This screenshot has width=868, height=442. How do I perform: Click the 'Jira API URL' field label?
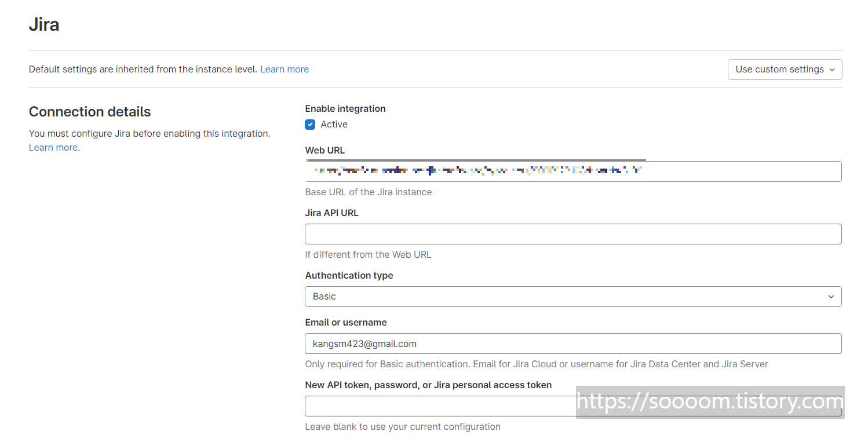click(332, 213)
